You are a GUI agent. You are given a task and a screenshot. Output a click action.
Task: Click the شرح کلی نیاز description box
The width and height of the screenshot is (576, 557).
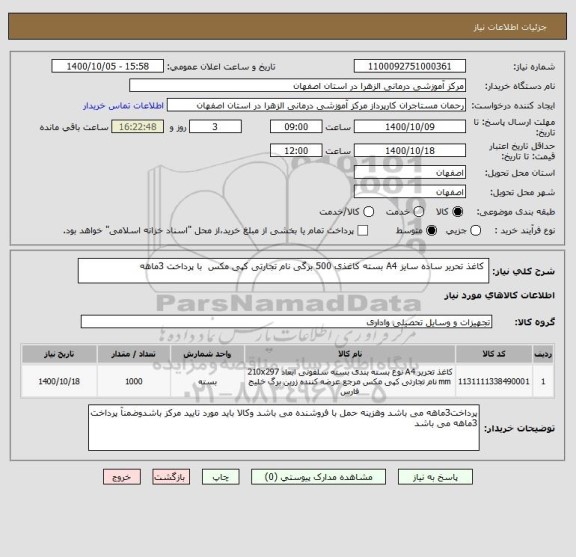[x=283, y=271]
